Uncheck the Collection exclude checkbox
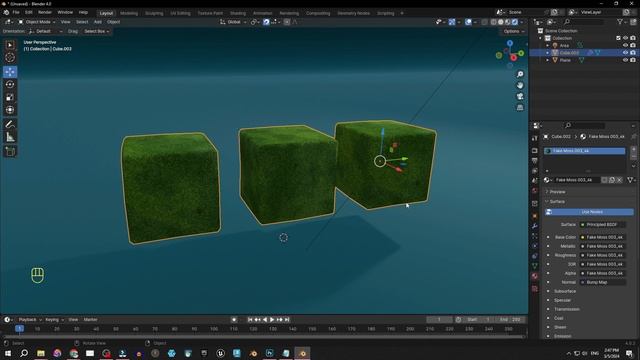The image size is (640, 360). pos(618,38)
